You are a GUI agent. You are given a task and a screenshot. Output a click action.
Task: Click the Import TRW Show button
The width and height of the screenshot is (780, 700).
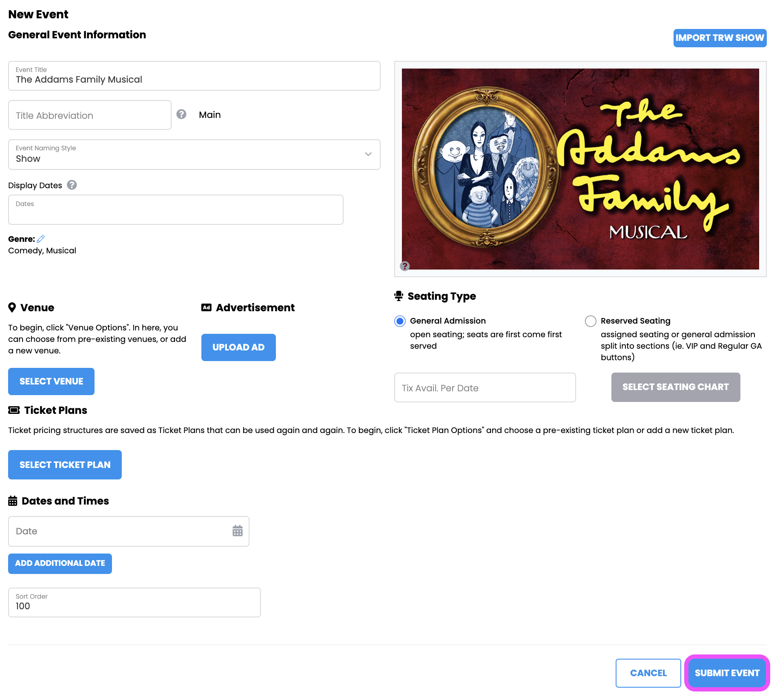click(720, 38)
